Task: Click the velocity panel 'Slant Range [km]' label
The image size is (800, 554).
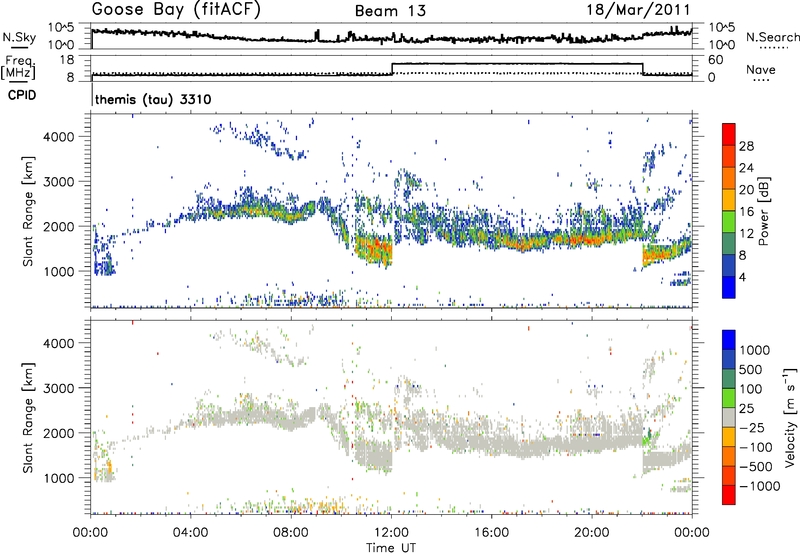Action: (29, 417)
